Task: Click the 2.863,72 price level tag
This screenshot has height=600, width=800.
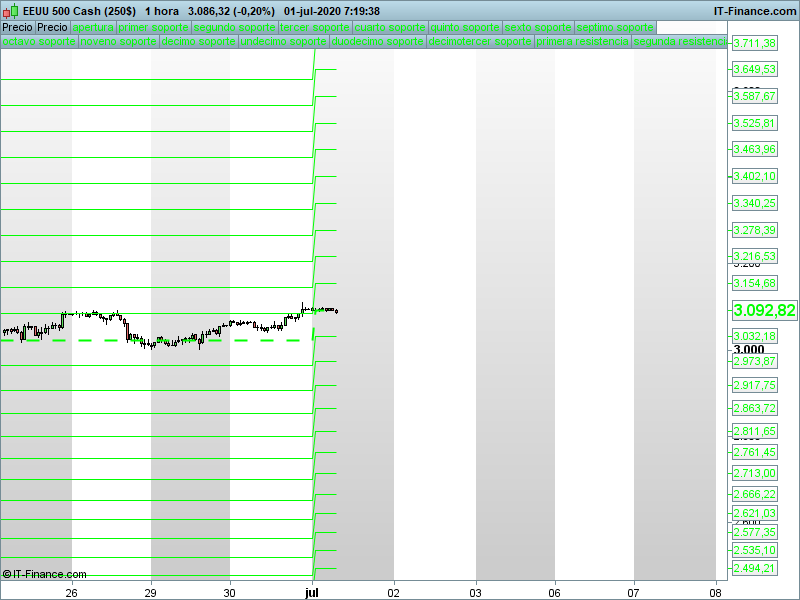Action: (x=755, y=408)
